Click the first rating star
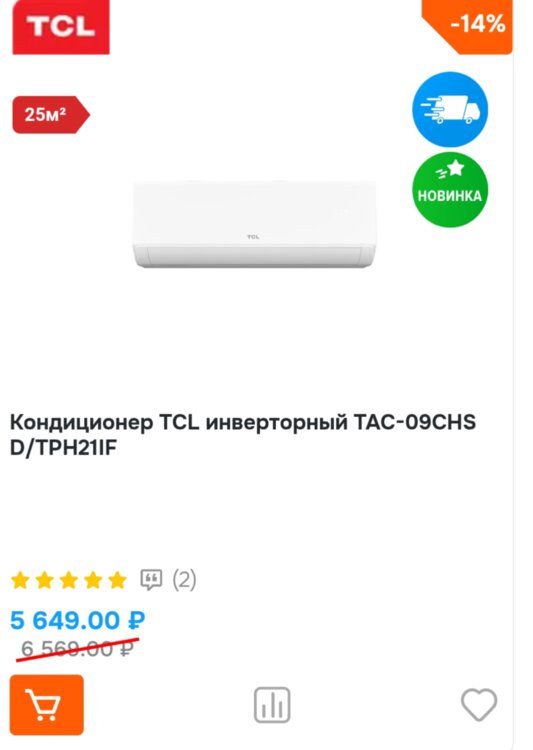 (x=20, y=580)
